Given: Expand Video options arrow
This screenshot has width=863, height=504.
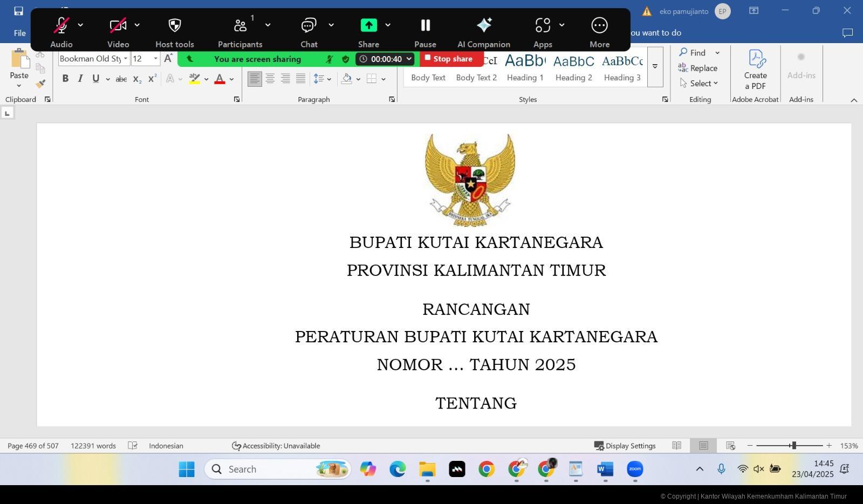Looking at the screenshot, I should pos(137,25).
